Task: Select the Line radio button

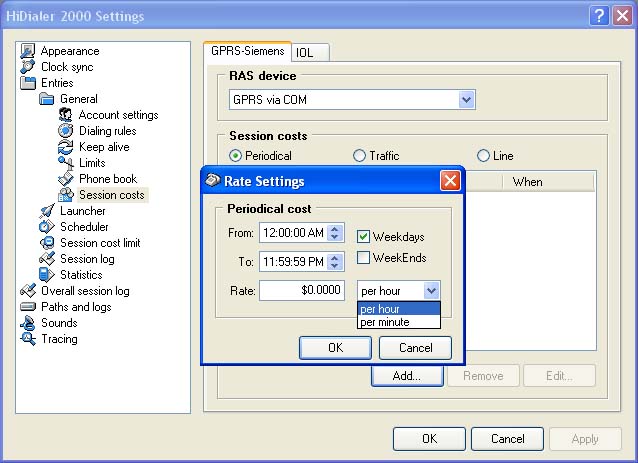Action: click(x=483, y=155)
